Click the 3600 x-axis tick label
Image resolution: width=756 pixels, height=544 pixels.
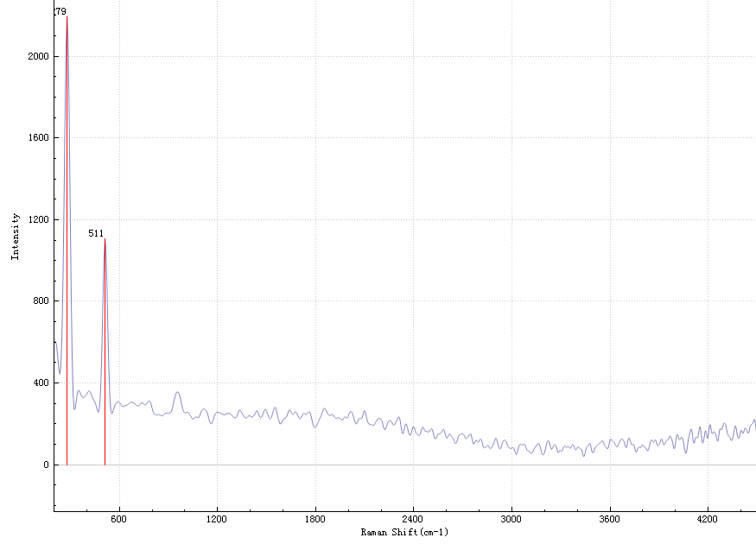[610, 519]
